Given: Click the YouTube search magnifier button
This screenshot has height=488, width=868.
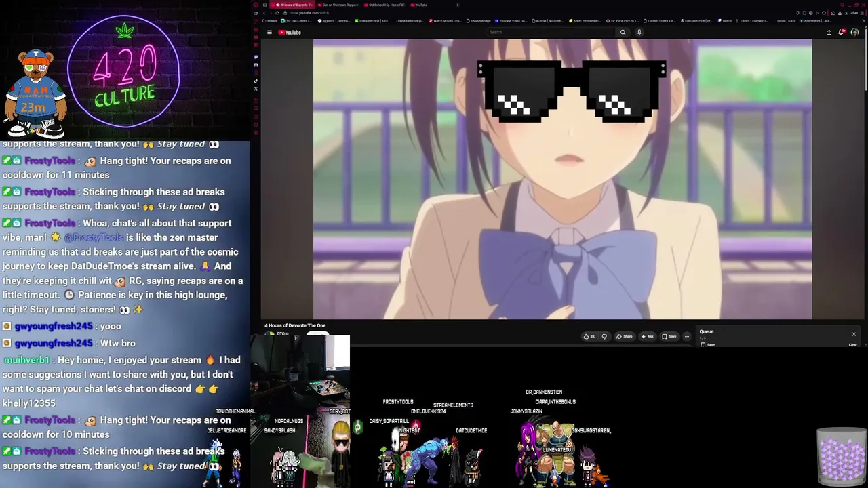Looking at the screenshot, I should click(623, 32).
